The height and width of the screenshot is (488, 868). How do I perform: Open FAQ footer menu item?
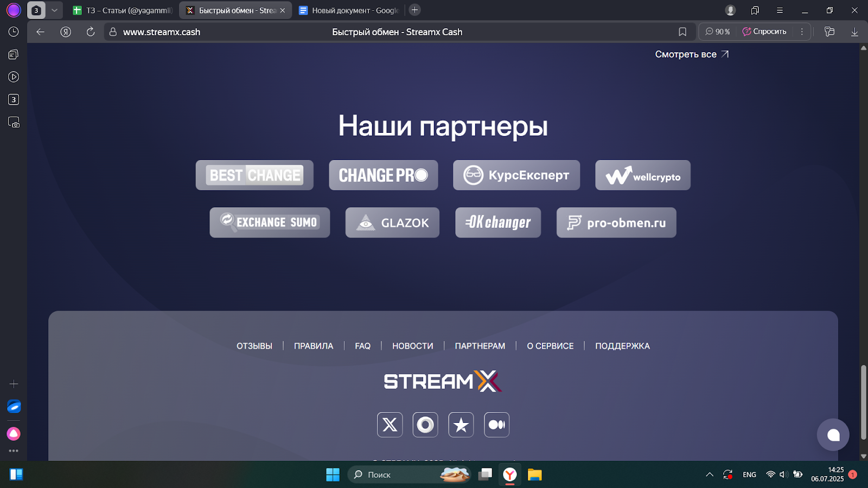(363, 346)
